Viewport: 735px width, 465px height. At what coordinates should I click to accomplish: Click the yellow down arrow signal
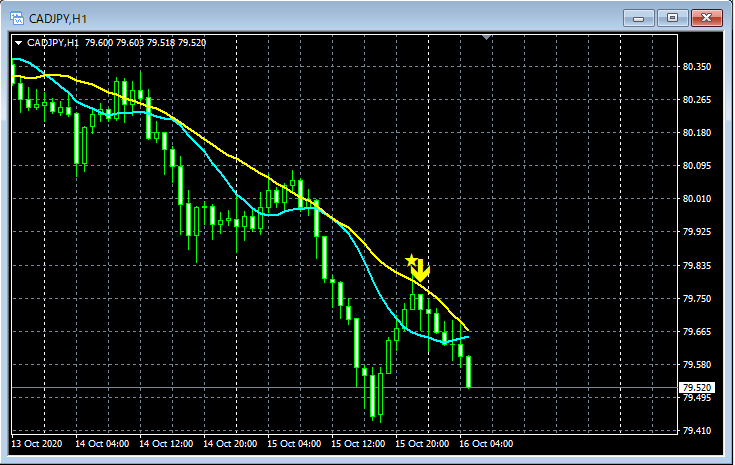click(x=420, y=270)
